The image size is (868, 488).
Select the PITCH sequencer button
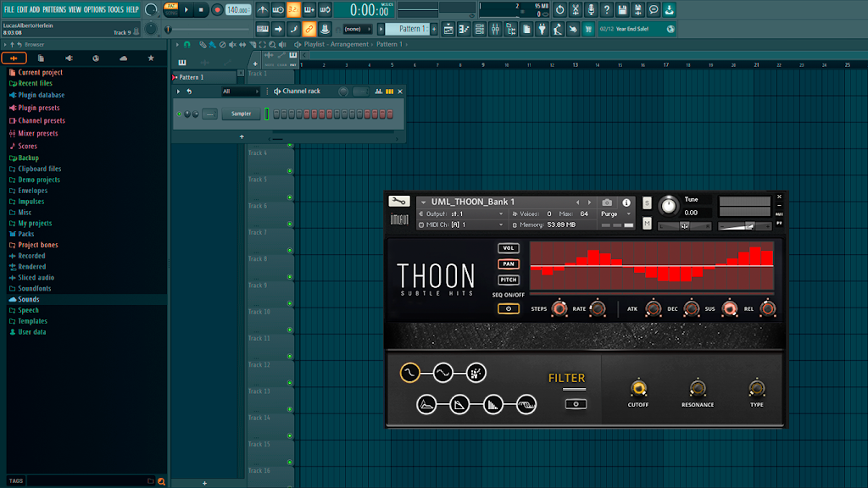pos(509,280)
